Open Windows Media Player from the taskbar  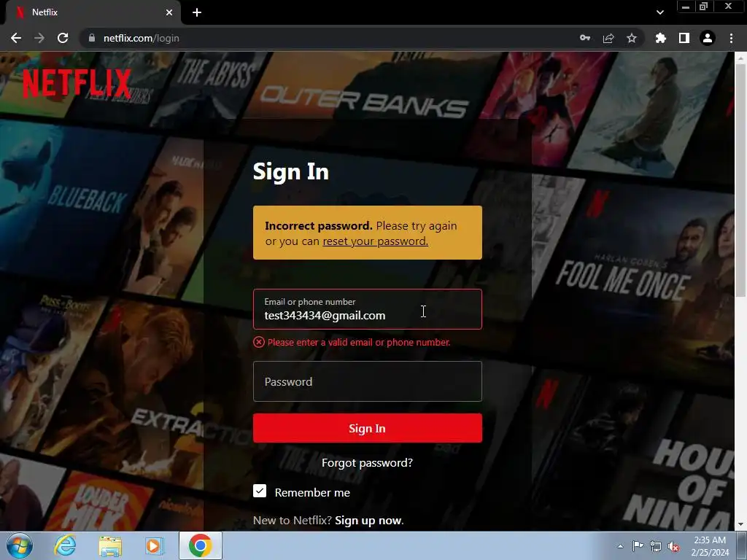click(x=154, y=545)
